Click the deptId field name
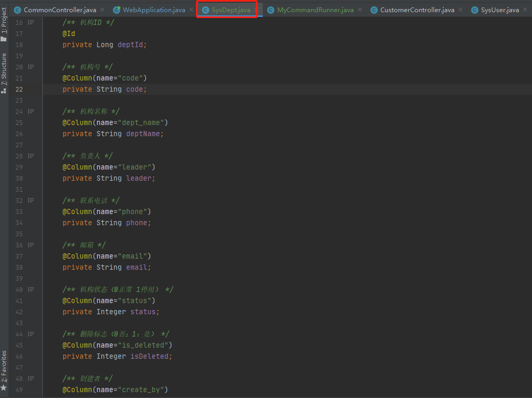The image size is (532, 398). (130, 45)
